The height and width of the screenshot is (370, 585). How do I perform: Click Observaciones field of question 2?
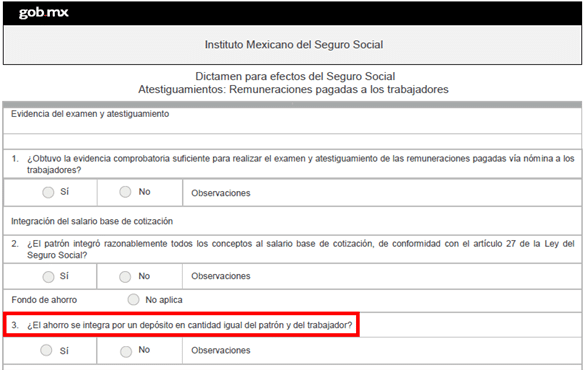(382, 276)
